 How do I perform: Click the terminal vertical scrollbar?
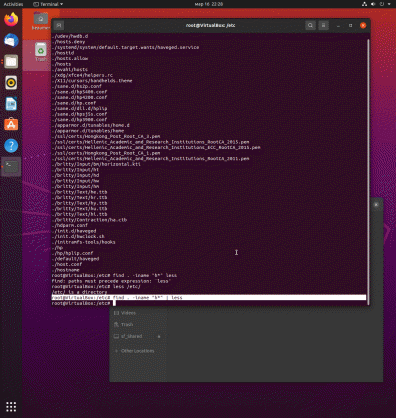[368, 171]
